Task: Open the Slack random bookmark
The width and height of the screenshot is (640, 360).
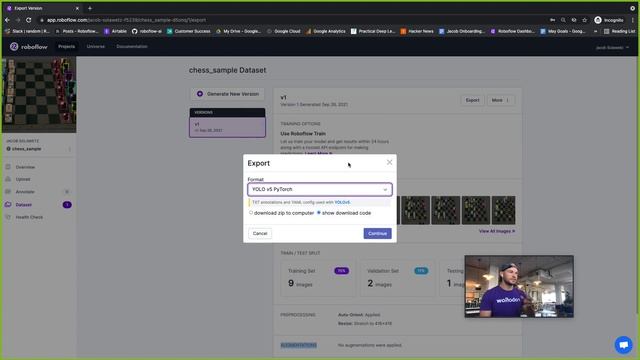Action: click(27, 31)
